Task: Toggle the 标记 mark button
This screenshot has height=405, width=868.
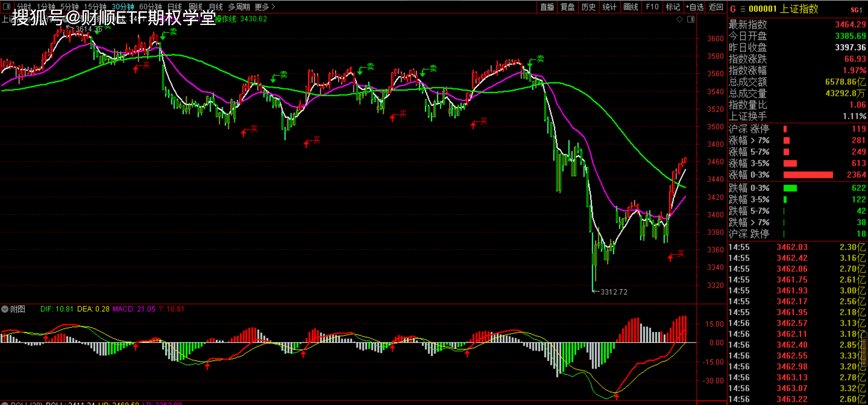Action: 673,7
